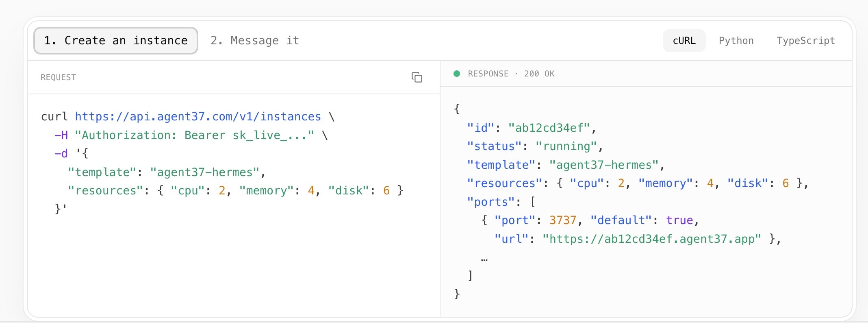The height and width of the screenshot is (327, 868).
Task: Copy the request code snippet
Action: tap(417, 77)
